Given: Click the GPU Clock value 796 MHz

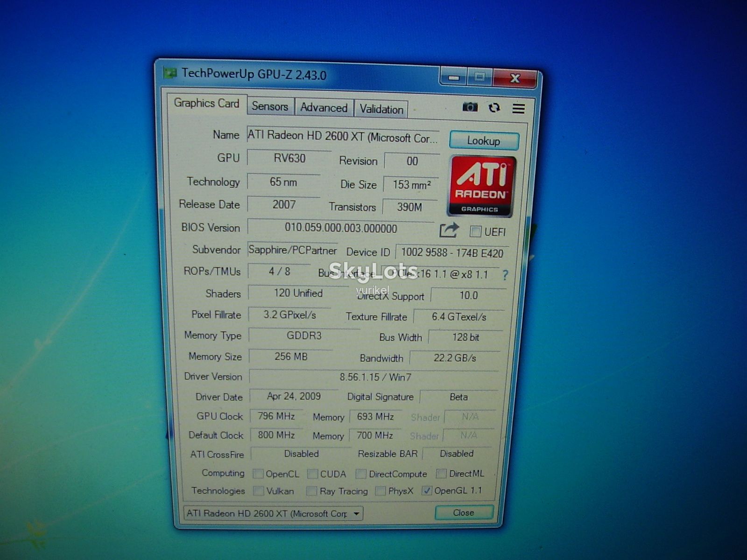Looking at the screenshot, I should 276,416.
